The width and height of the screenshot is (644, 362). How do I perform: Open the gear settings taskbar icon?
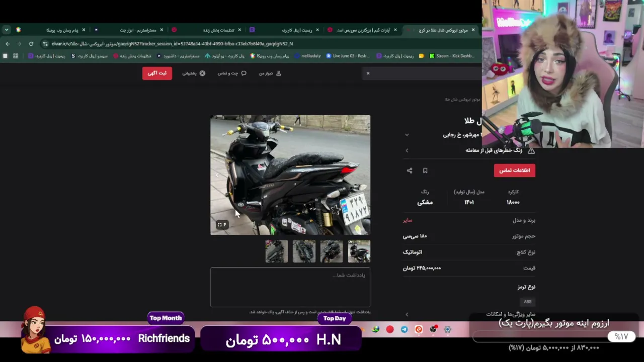click(448, 329)
